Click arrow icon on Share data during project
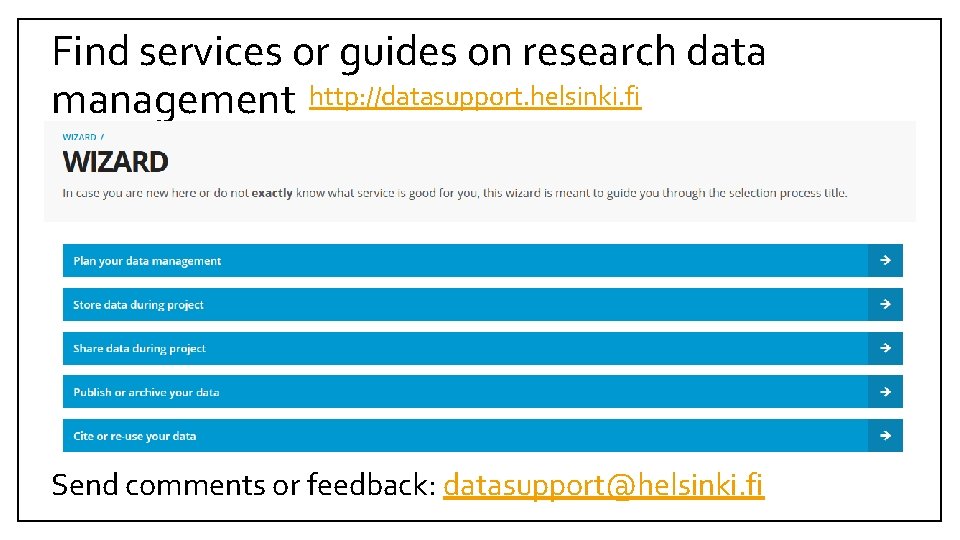 click(x=885, y=348)
